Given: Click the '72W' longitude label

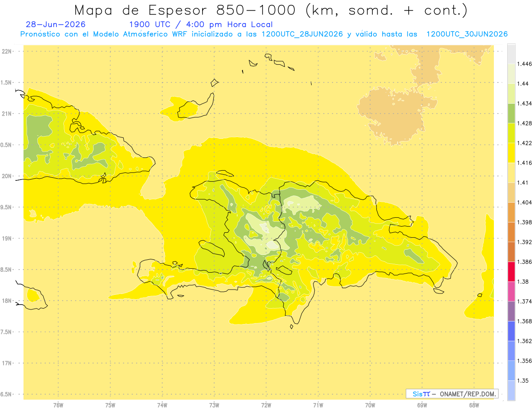Looking at the screenshot, I should 266,405.
